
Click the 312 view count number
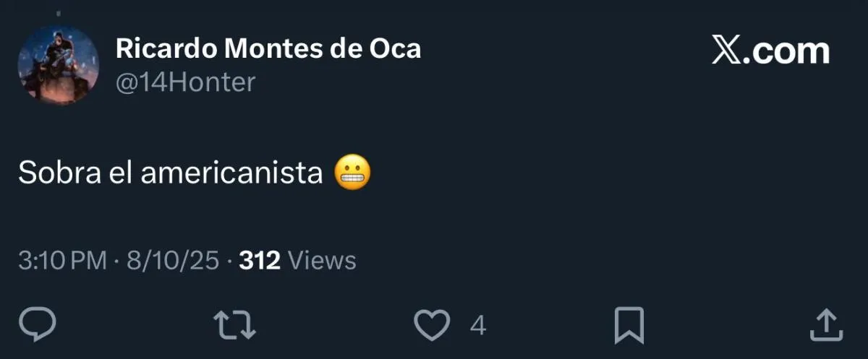[x=260, y=260]
